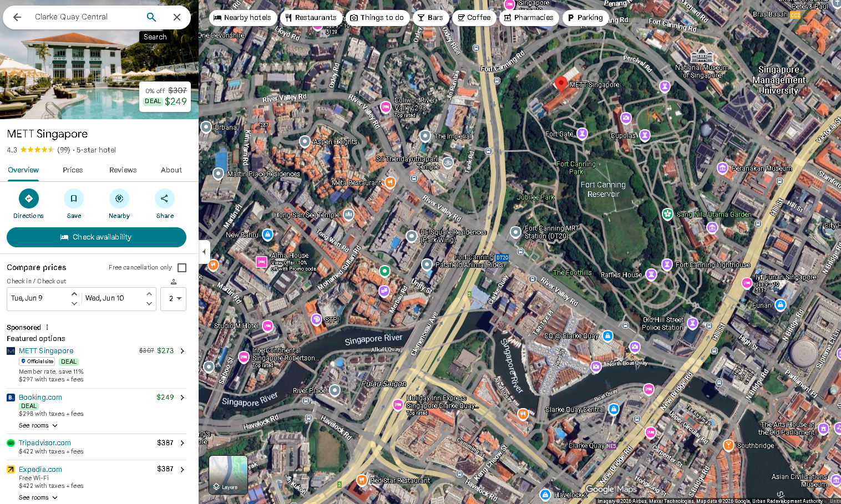Open the Expedia.com price link
This screenshot has width=841, height=504.
40,470
